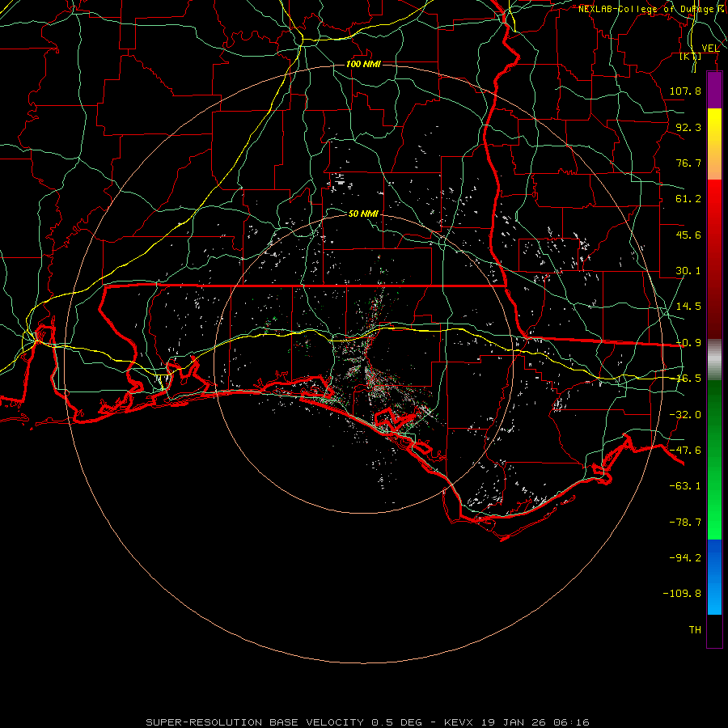Select the 14.5 legend value
Screen dimensions: 728x728
click(688, 307)
